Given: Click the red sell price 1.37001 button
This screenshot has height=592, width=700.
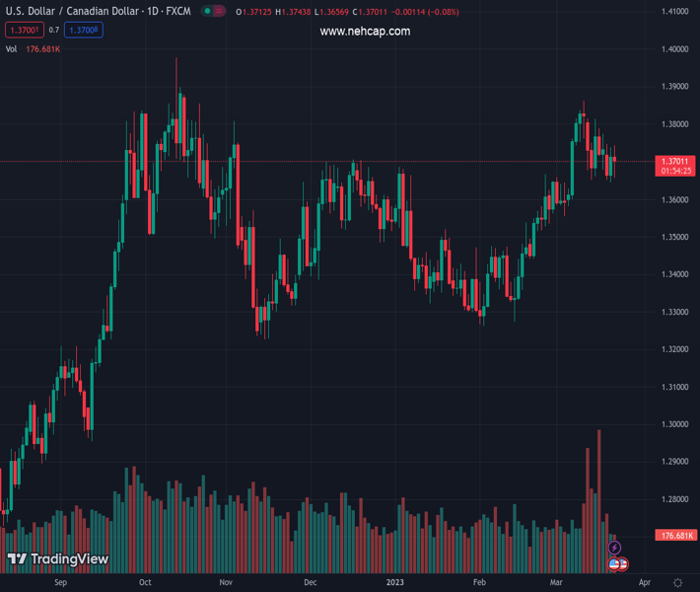Looking at the screenshot, I should tap(25, 30).
